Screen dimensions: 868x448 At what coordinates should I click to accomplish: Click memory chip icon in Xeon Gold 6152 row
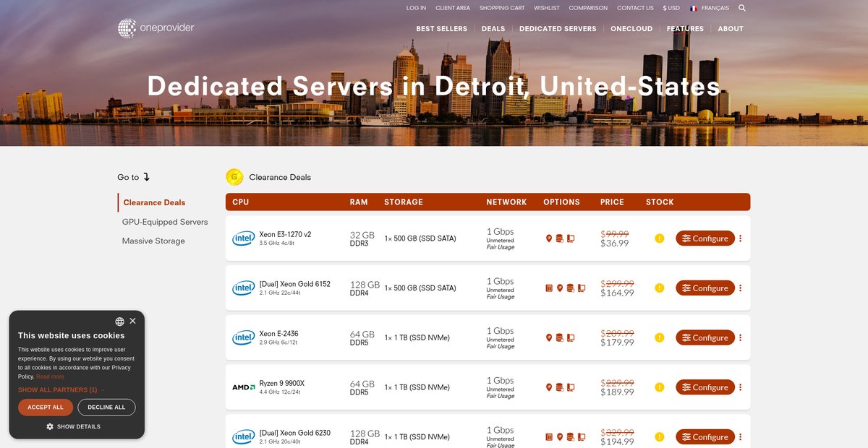(x=549, y=288)
